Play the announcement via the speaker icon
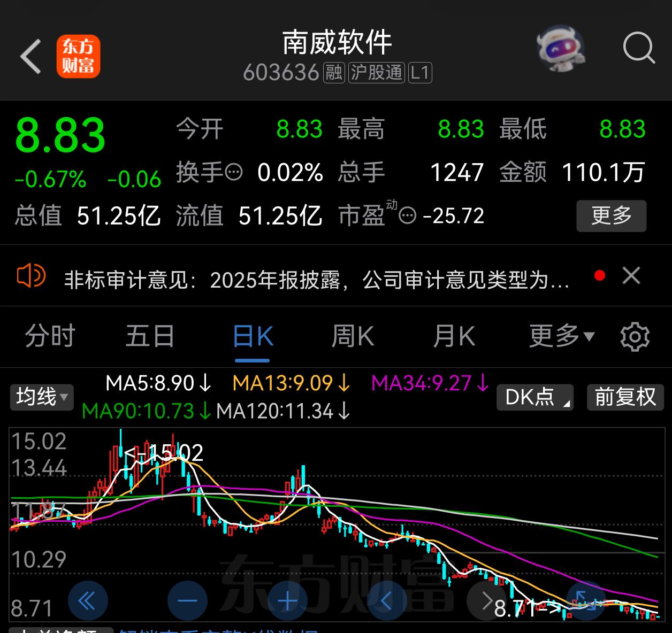 click(x=31, y=276)
